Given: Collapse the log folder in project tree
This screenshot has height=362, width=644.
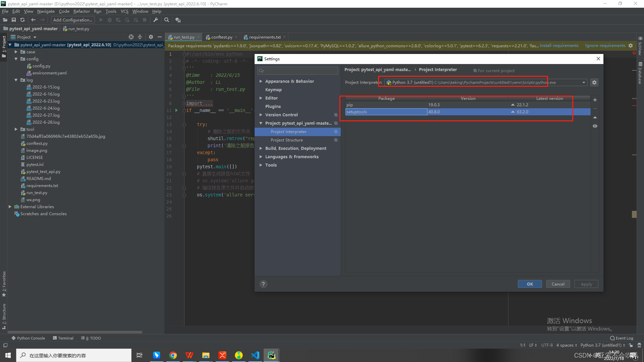Looking at the screenshot, I should [16, 80].
